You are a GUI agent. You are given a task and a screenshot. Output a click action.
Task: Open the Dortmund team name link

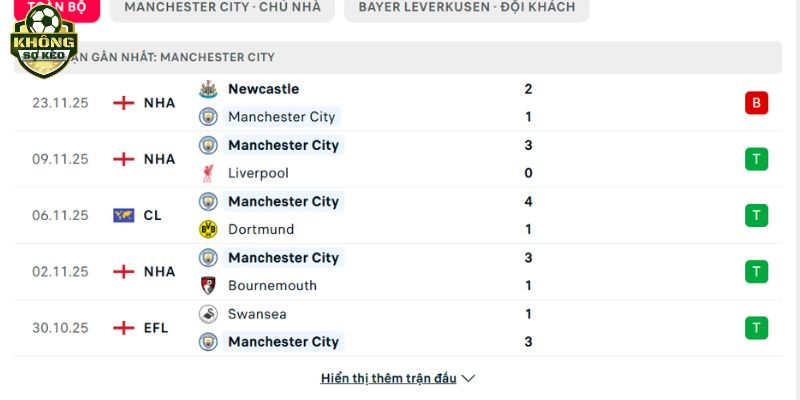point(262,229)
